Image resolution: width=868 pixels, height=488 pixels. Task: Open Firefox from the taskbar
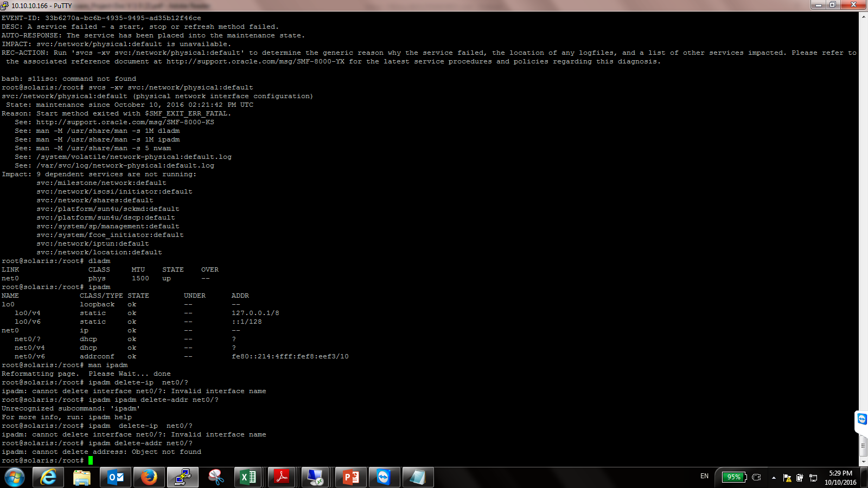[x=149, y=477]
